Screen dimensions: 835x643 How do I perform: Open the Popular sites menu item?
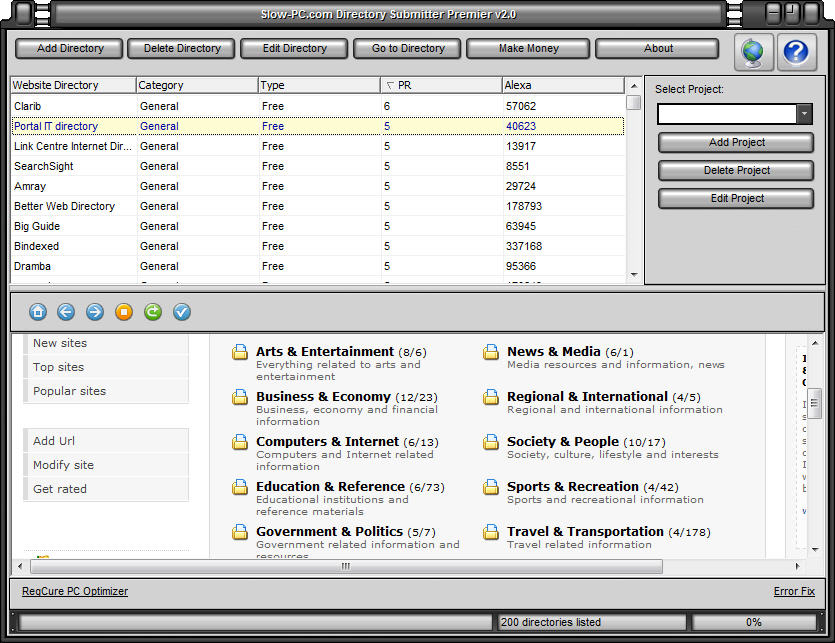coord(106,391)
